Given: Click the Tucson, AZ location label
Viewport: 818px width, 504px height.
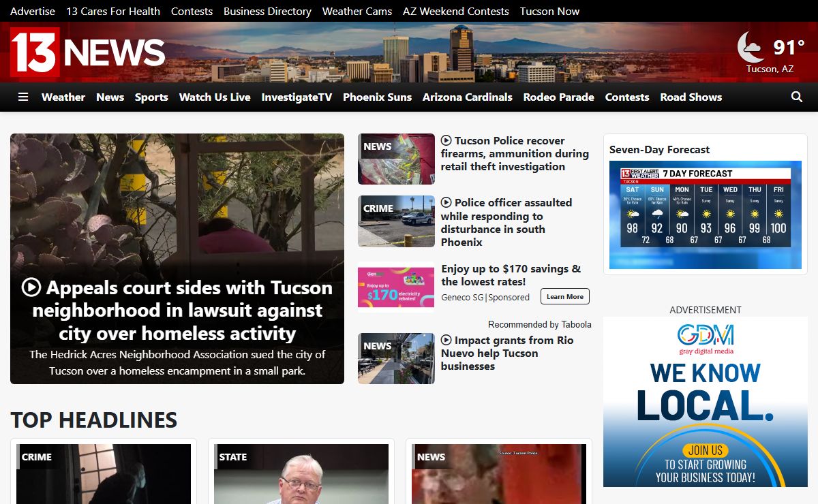Looking at the screenshot, I should click(x=770, y=69).
